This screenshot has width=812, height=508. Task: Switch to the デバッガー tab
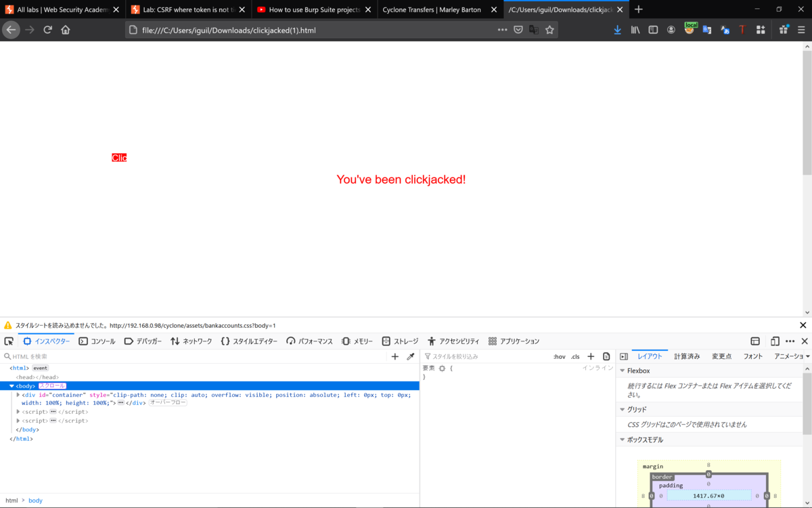coord(143,341)
